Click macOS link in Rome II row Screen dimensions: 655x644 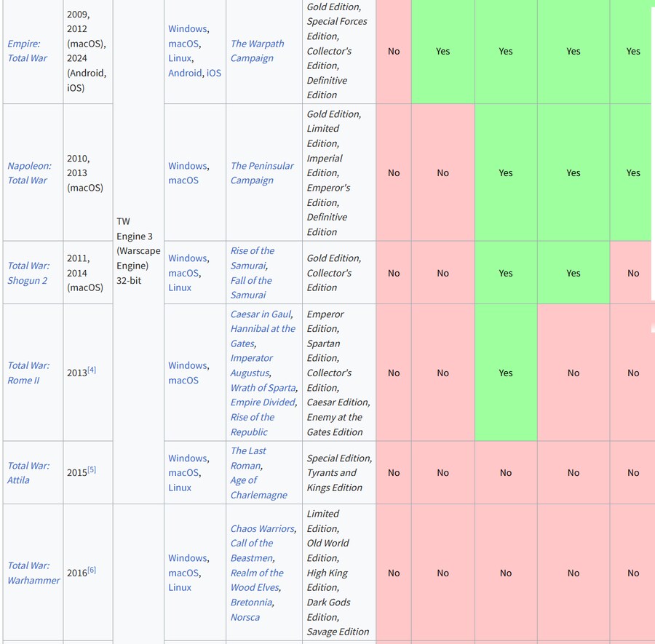pos(183,381)
